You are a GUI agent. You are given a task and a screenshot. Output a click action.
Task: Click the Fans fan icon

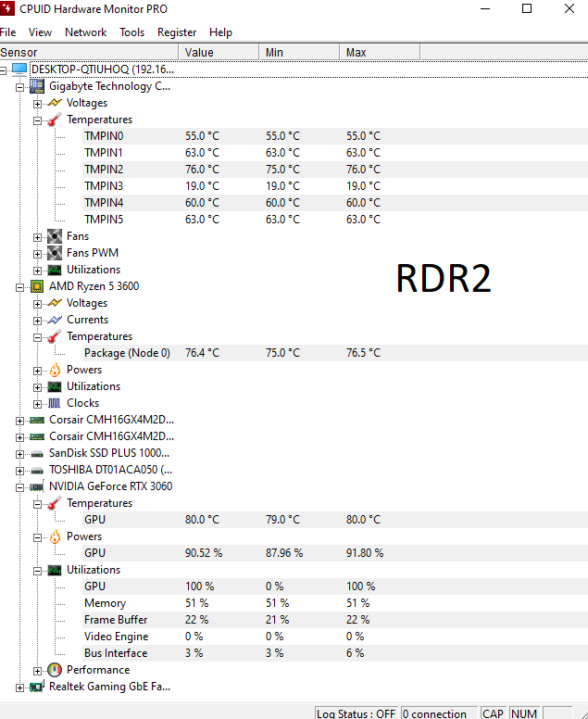point(55,236)
